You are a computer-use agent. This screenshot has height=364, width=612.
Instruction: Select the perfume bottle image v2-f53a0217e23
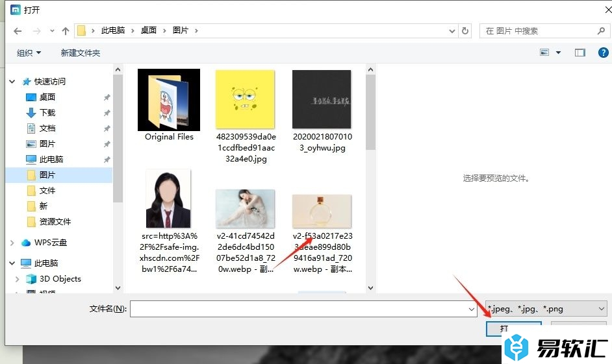click(x=322, y=211)
